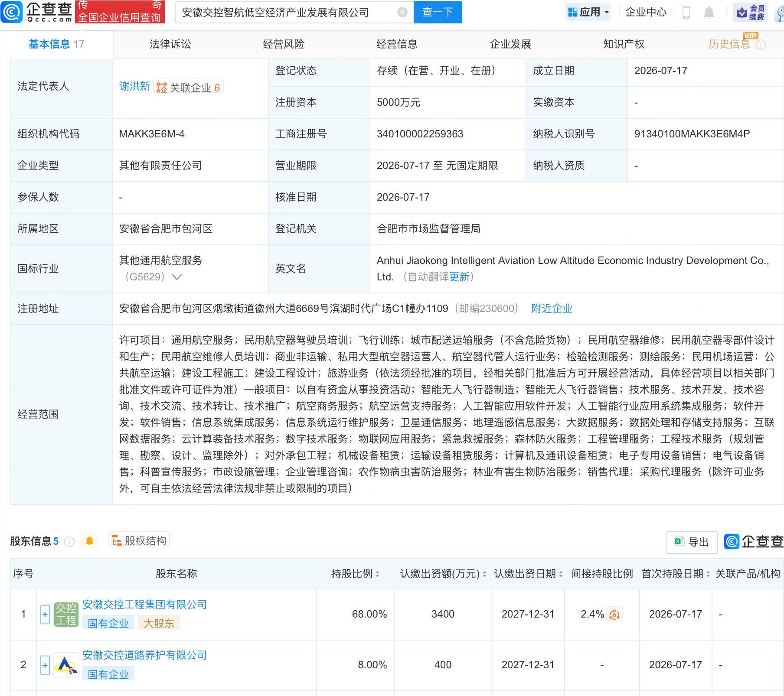Open the 应用 dropdown menu
The width and height of the screenshot is (784, 696).
pyautogui.click(x=588, y=12)
